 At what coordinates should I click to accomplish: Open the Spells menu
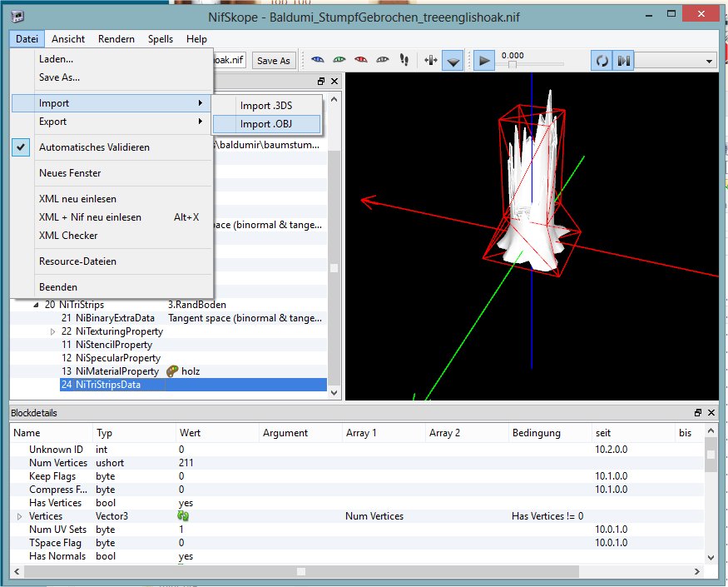pyautogui.click(x=161, y=39)
